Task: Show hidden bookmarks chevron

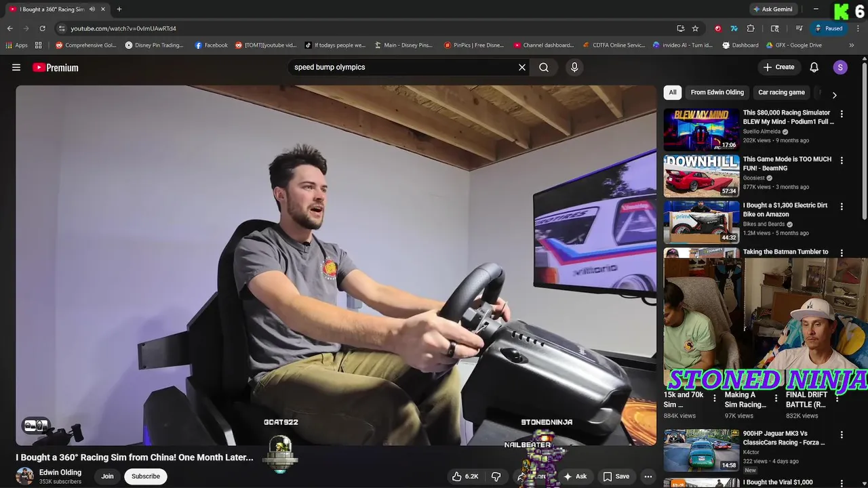Action: [x=852, y=45]
